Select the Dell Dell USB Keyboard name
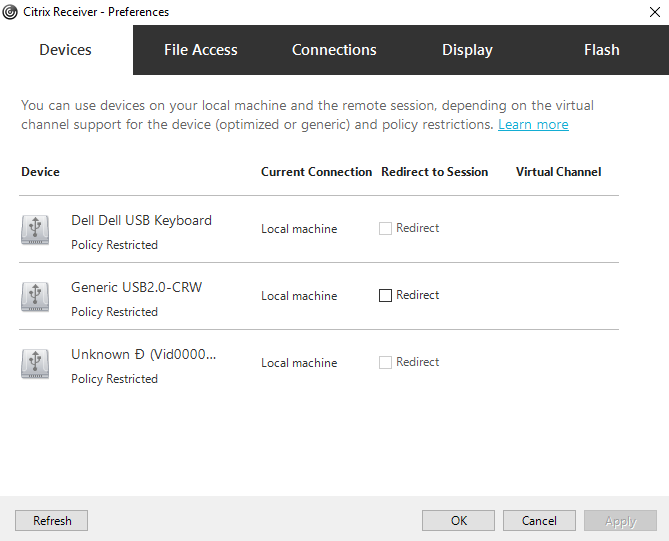Image resolution: width=669 pixels, height=541 pixels. pos(141,220)
